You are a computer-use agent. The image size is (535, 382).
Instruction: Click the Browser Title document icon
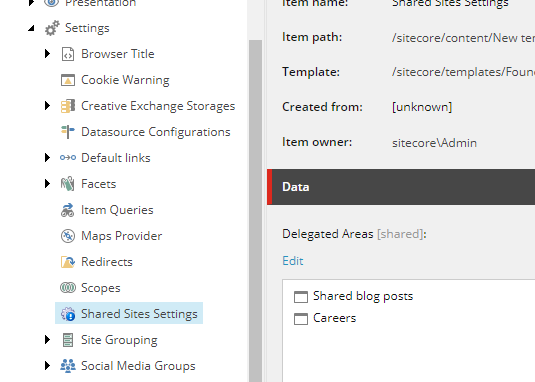(x=68, y=54)
